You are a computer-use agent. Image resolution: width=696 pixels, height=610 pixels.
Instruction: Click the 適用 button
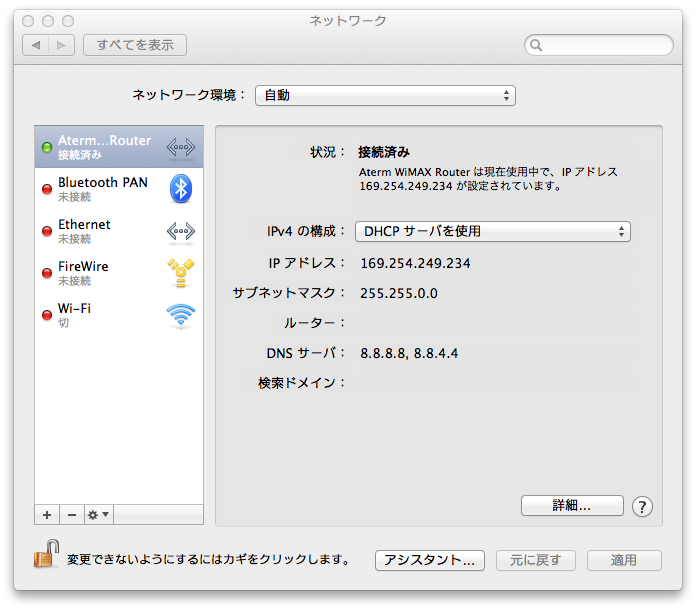click(624, 560)
